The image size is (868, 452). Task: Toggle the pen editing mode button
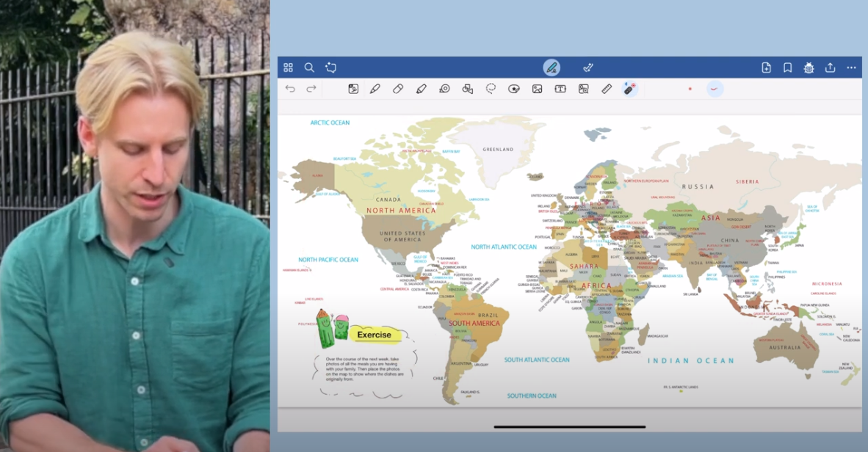tap(551, 68)
